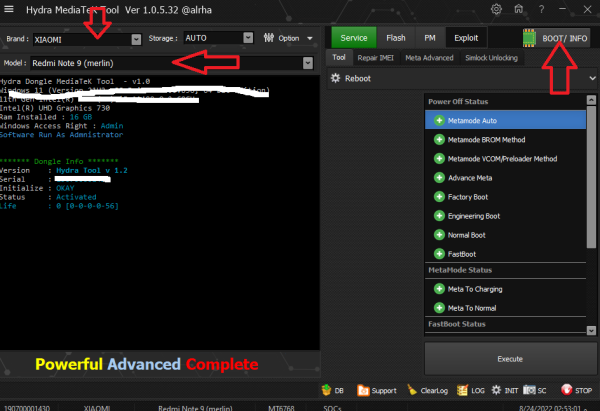Screen dimensions: 600x411
Task: Select Factory Boot entry text
Action: [468, 197]
